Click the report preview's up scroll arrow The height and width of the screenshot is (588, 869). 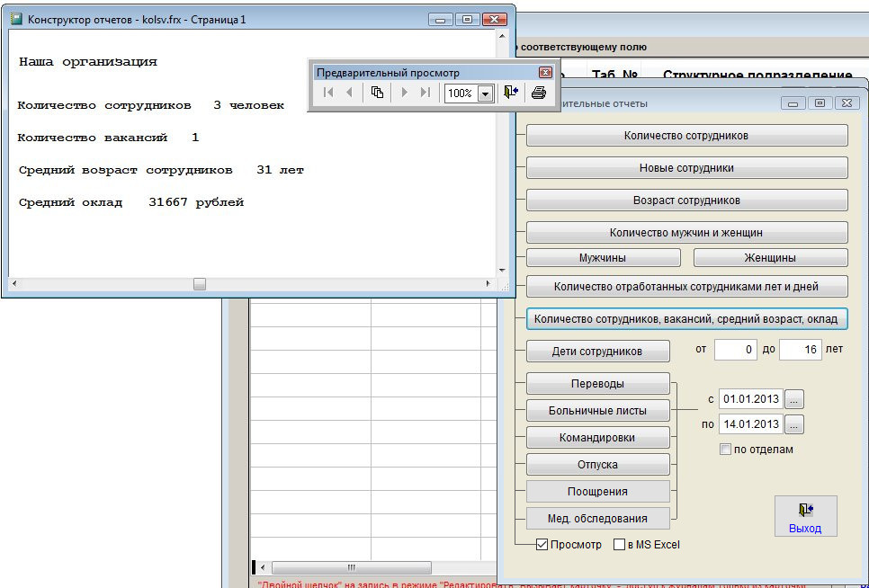pyautogui.click(x=502, y=36)
